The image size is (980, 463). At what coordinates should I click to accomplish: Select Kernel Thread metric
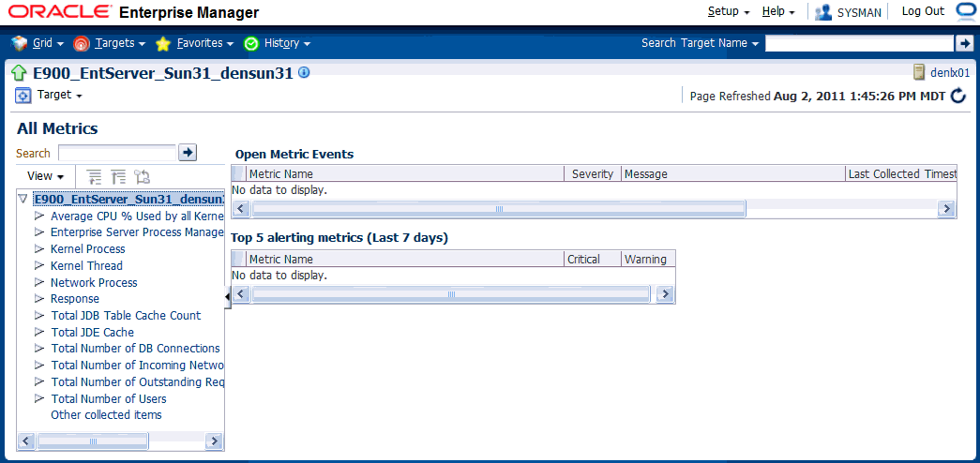tap(87, 265)
